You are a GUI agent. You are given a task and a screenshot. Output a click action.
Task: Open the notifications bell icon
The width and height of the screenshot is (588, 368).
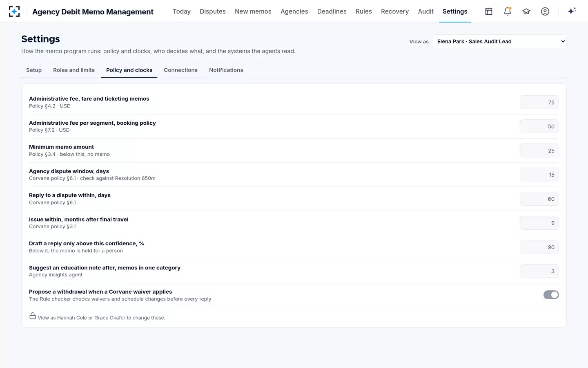508,11
